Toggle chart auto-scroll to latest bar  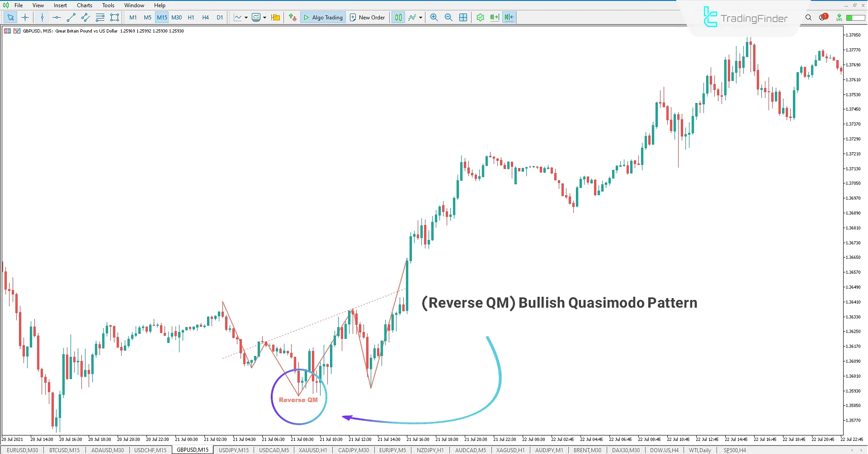[x=495, y=18]
